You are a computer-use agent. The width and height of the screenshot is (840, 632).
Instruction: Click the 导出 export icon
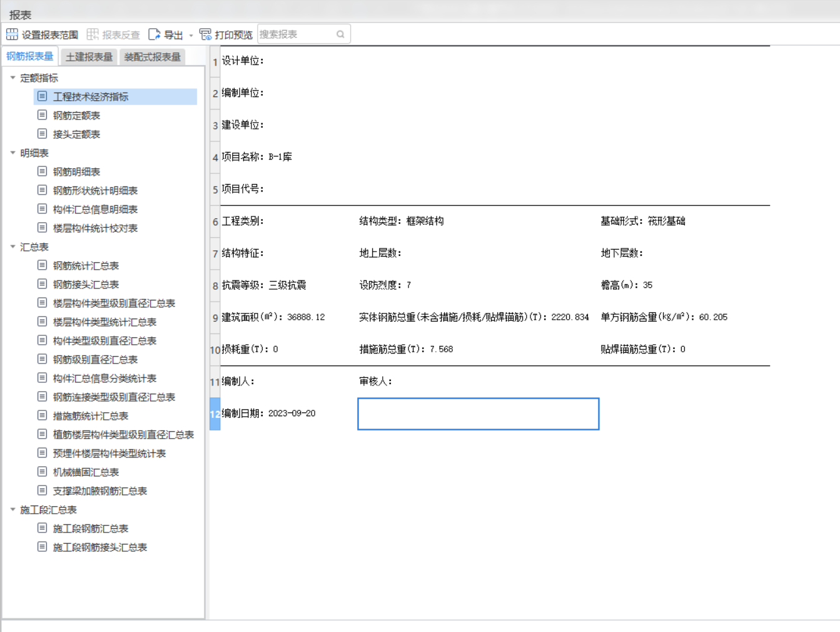(x=154, y=34)
